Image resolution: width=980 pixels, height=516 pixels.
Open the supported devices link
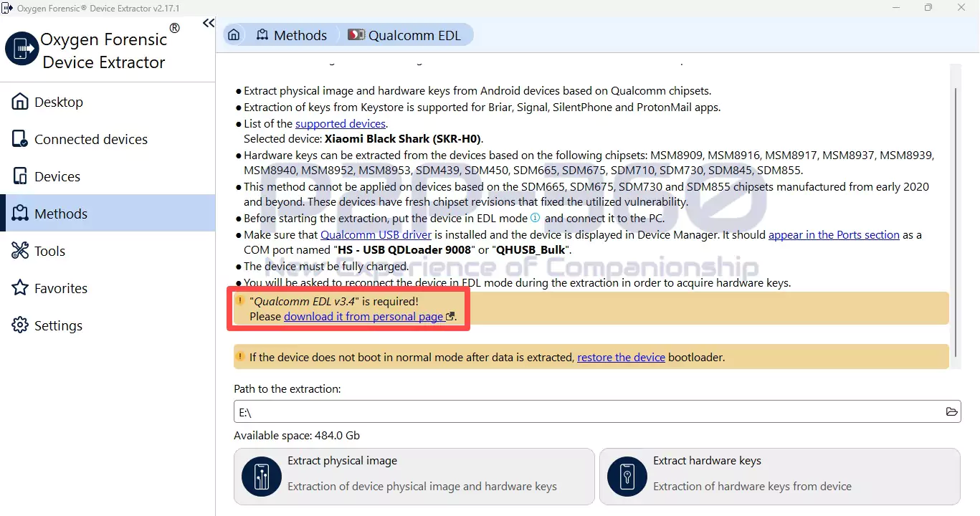[x=341, y=123]
